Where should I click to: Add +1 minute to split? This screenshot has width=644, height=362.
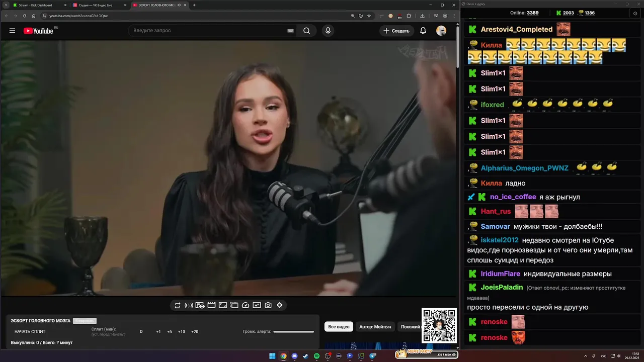click(x=158, y=332)
